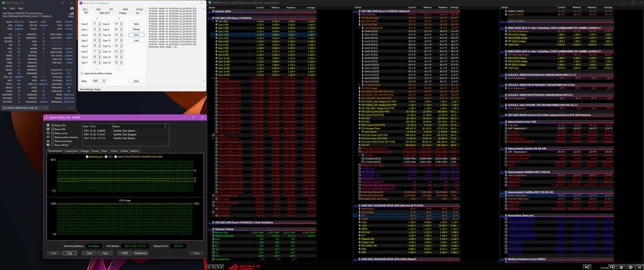The image size is (644, 270).
Task: Check Stress GPU(s) in AIDA64
Action: [x=53, y=145]
